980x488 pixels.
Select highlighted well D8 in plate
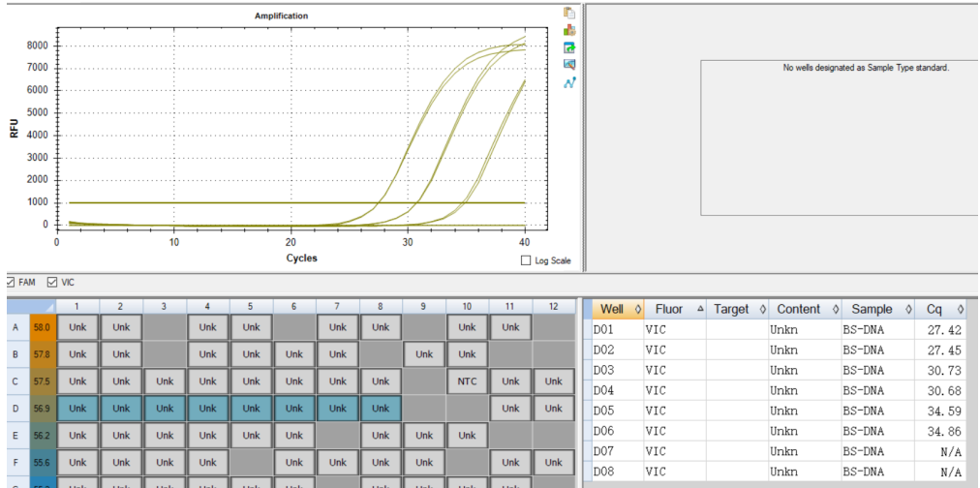point(381,408)
